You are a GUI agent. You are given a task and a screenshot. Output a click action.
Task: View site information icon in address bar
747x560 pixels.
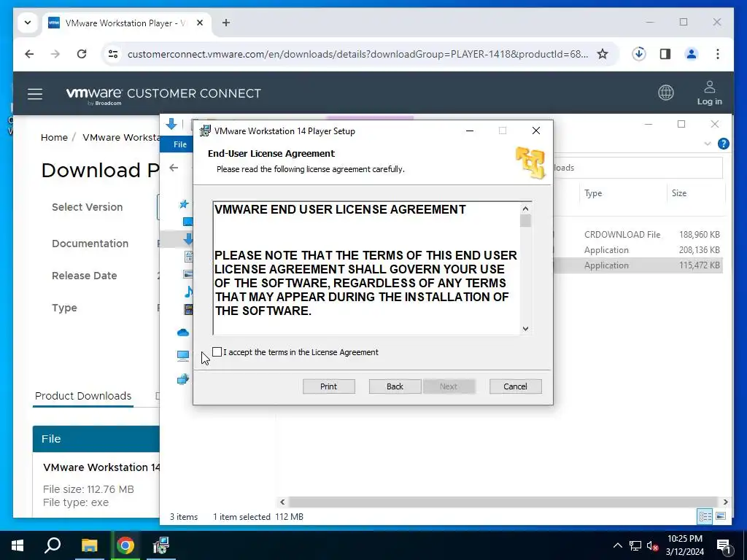point(113,54)
